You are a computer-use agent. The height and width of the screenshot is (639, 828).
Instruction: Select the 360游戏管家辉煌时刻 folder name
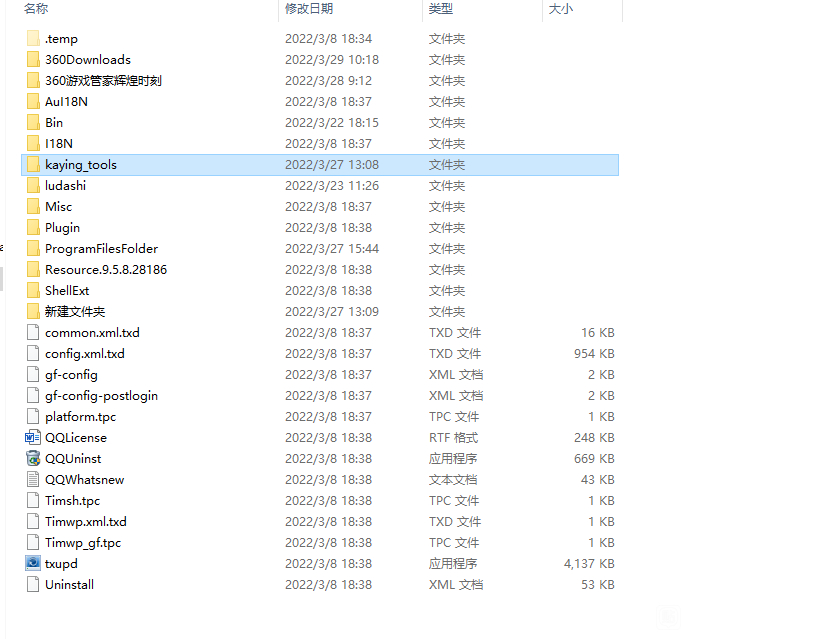103,81
